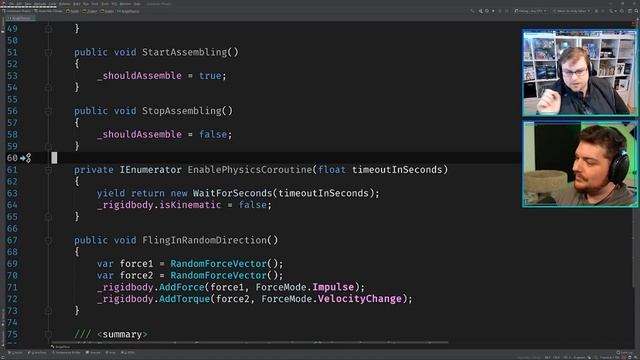Collapse the StopAssembling method fold on line 56
Image resolution: width=640 pixels, height=360 pixels.
tap(48, 111)
